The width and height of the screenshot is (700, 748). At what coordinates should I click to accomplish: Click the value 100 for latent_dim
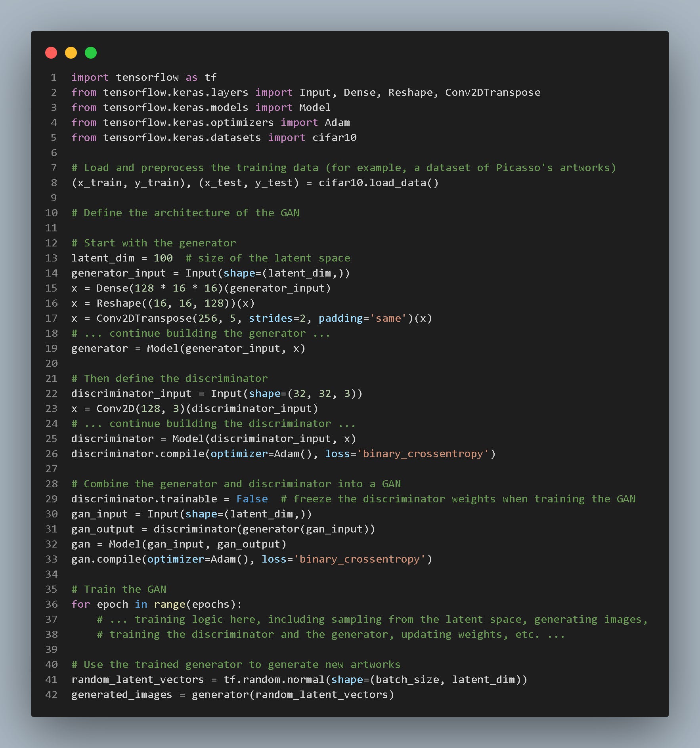pos(163,258)
